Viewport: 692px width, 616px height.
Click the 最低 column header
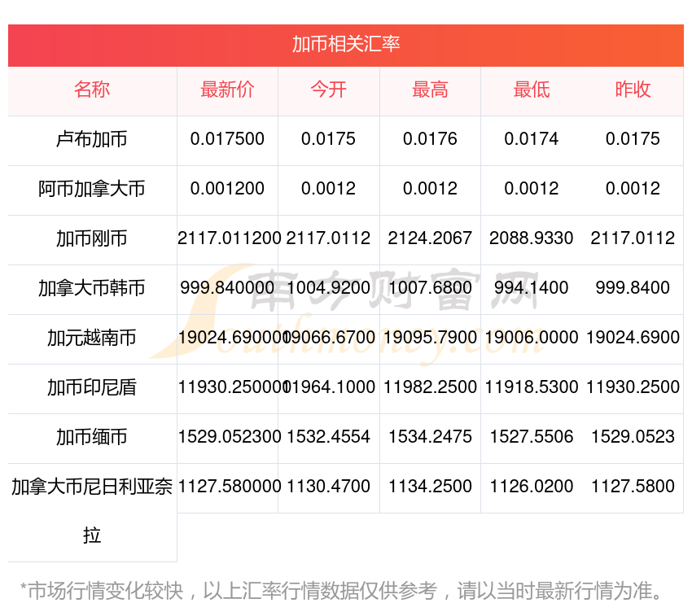click(532, 90)
